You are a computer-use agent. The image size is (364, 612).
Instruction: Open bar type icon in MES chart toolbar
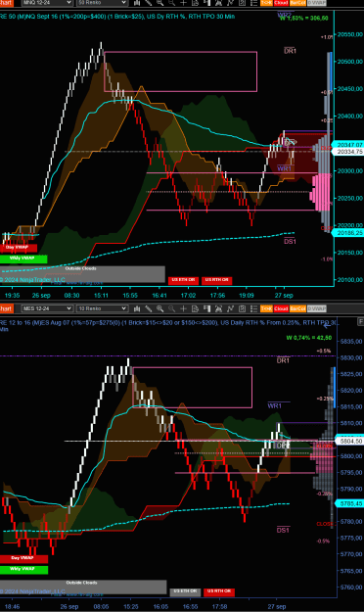pyautogui.click(x=137, y=308)
